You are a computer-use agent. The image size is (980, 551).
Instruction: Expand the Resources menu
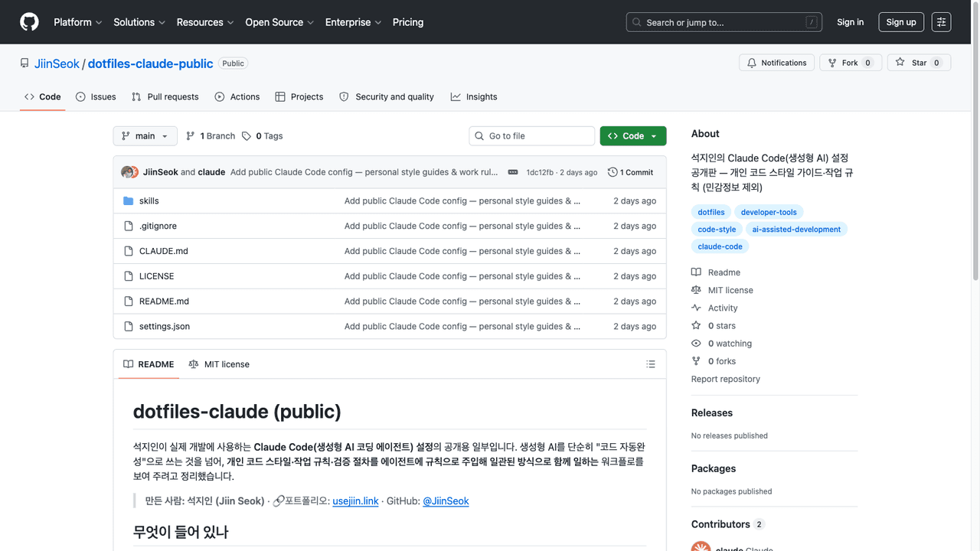[x=204, y=22]
